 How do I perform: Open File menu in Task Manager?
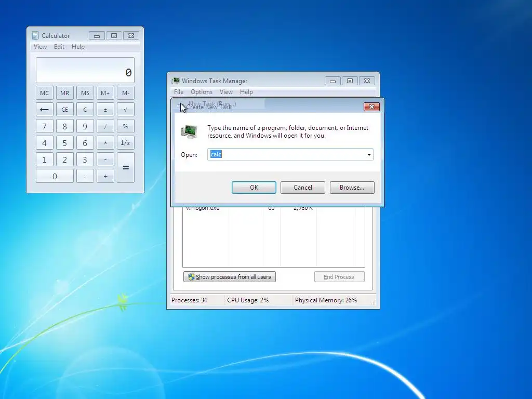tap(179, 92)
